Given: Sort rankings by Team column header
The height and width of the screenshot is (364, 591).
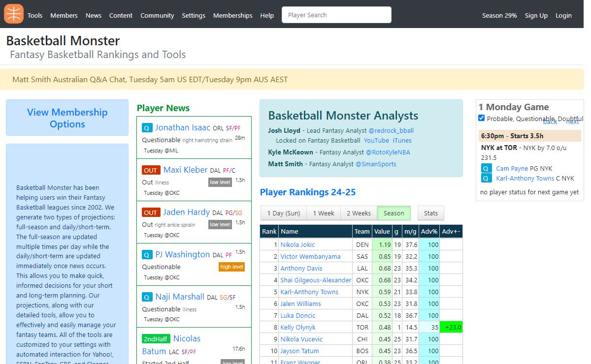Looking at the screenshot, I should point(362,231).
